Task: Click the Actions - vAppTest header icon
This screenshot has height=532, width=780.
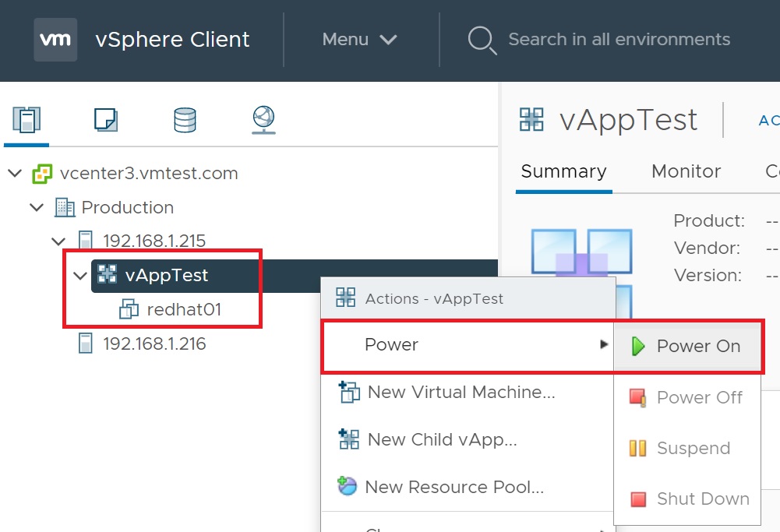Action: pos(346,298)
